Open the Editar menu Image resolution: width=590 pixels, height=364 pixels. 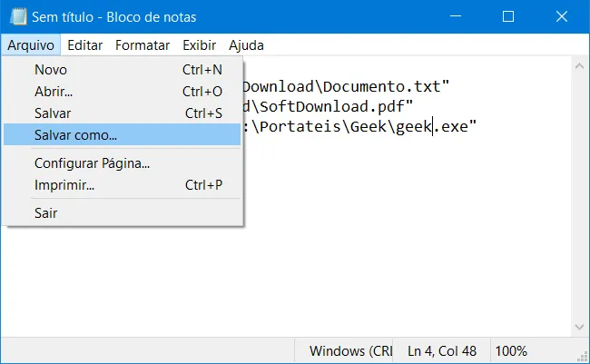[84, 45]
